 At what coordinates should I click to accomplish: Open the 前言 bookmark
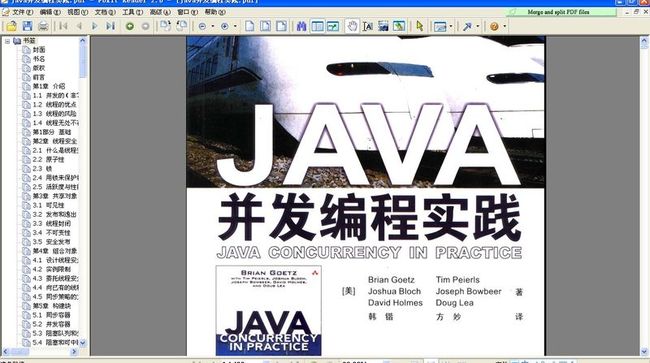39,77
